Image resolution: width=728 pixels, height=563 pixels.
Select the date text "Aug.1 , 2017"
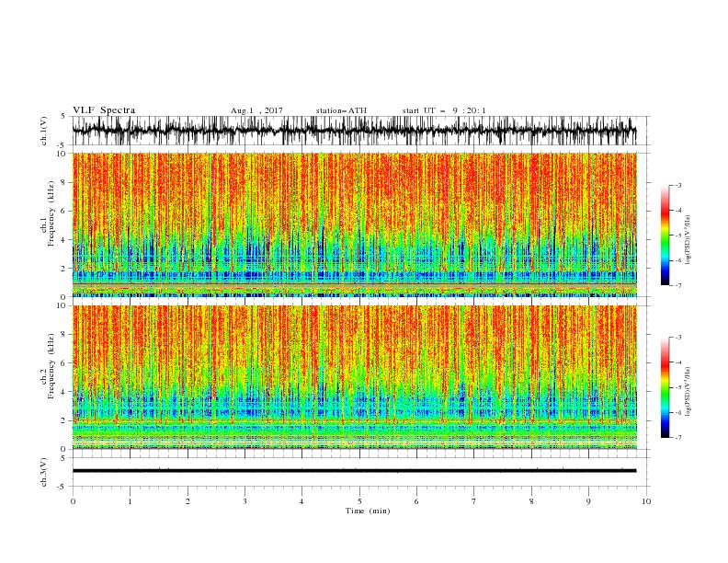click(x=256, y=110)
